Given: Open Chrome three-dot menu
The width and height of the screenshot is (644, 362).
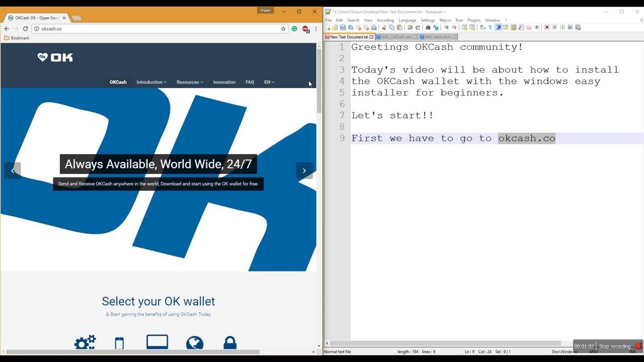Looking at the screenshot, I should [x=316, y=29].
